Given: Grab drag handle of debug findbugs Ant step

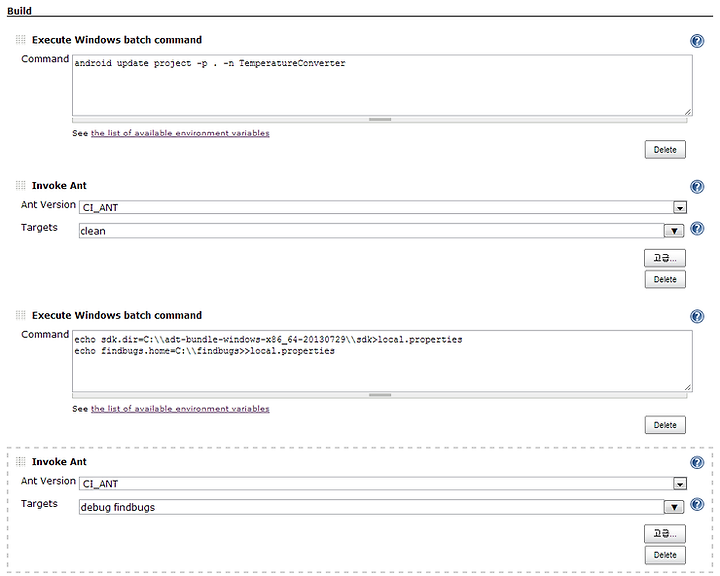Looking at the screenshot, I should (20, 461).
